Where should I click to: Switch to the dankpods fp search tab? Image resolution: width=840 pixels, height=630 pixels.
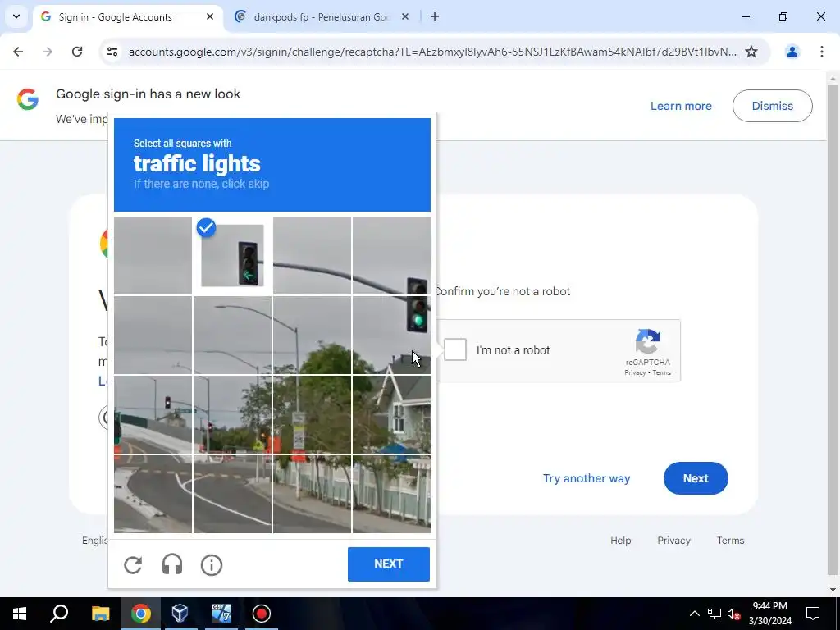point(322,17)
